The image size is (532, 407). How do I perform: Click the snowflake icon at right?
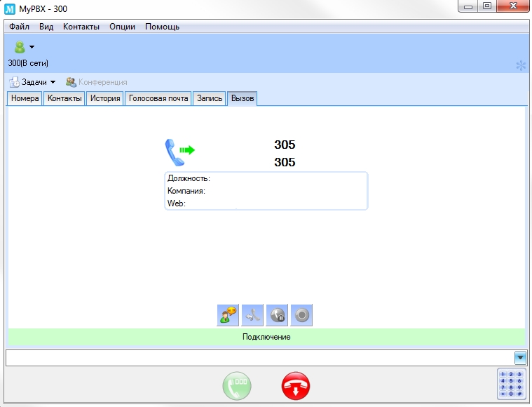[521, 65]
